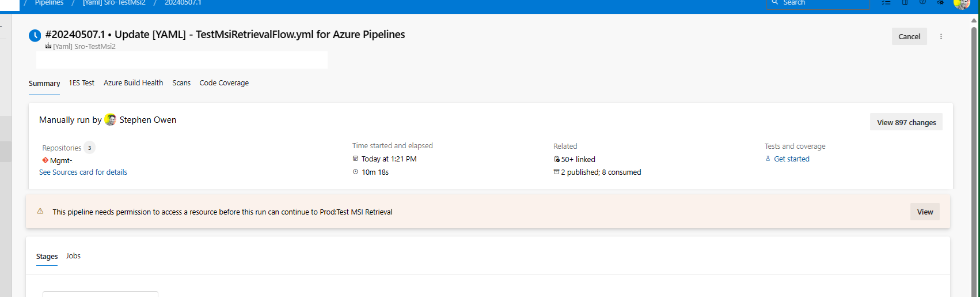Viewport: 980px width, 297px height.
Task: Click the page scrollbar up arrow
Action: click(x=974, y=20)
